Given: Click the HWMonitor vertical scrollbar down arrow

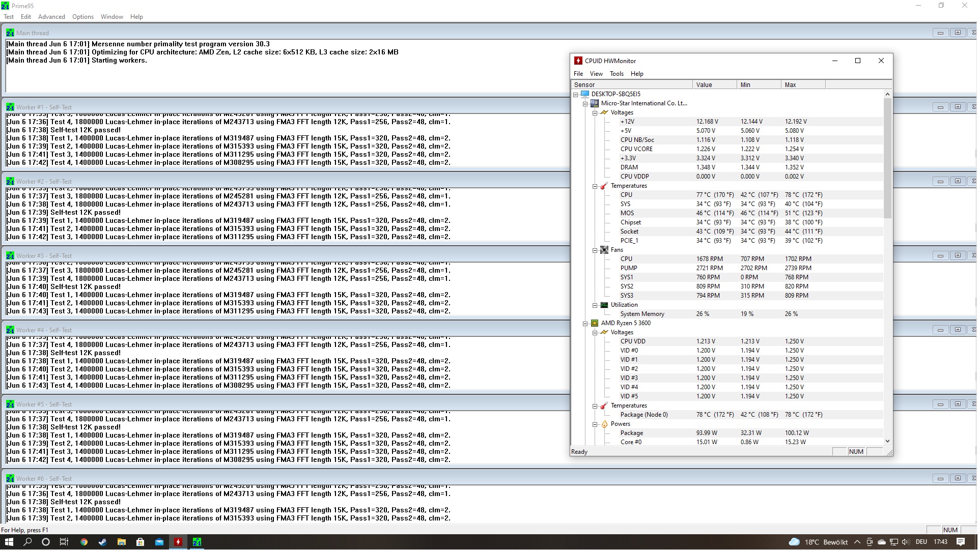Looking at the screenshot, I should [x=887, y=442].
